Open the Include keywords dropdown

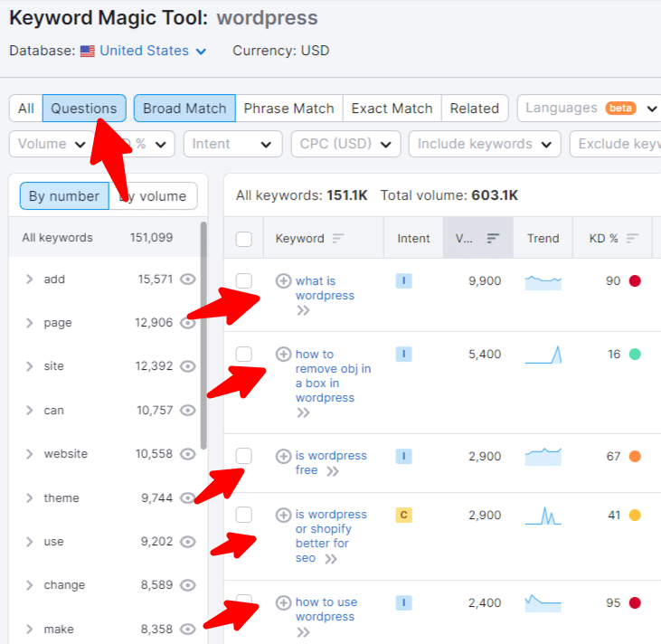[x=485, y=144]
